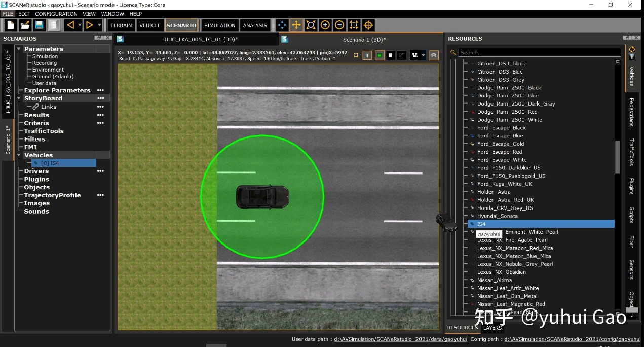Open Results options dots

pyautogui.click(x=100, y=115)
